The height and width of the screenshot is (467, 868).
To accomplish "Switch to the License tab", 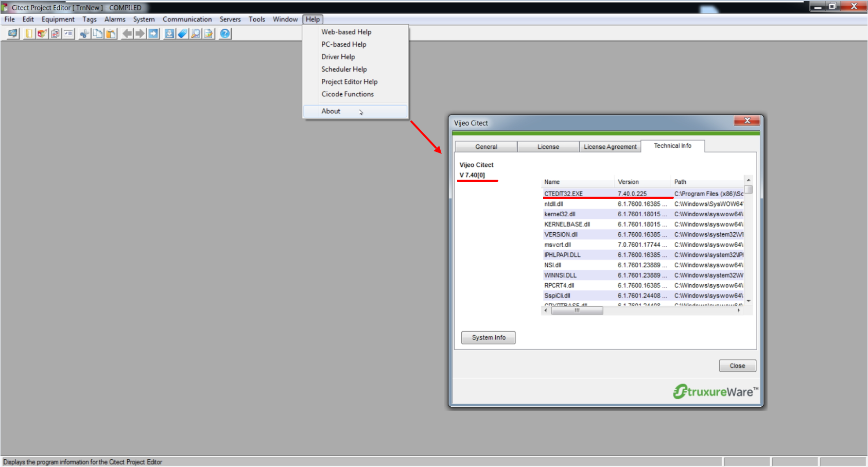I will (x=548, y=147).
